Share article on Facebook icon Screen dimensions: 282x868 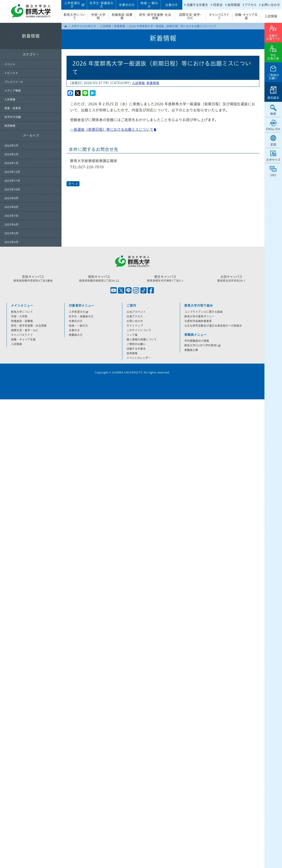click(x=70, y=93)
